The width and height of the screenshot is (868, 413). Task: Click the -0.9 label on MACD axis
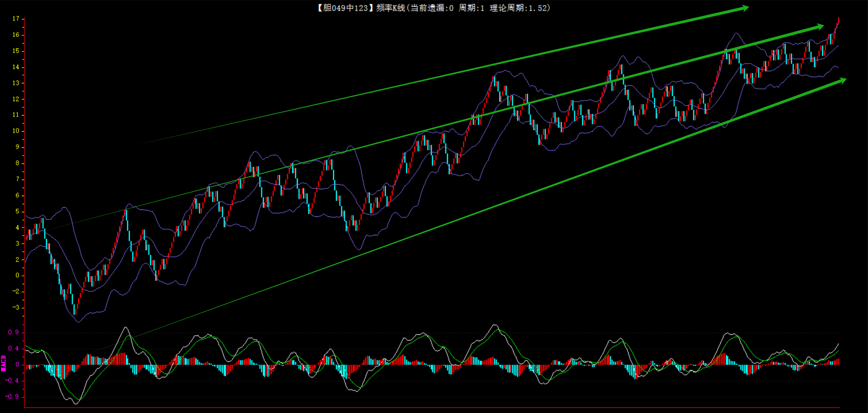12,396
